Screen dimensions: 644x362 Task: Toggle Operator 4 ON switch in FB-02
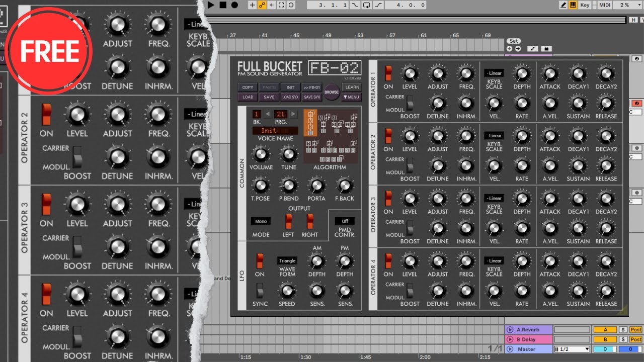click(x=388, y=261)
